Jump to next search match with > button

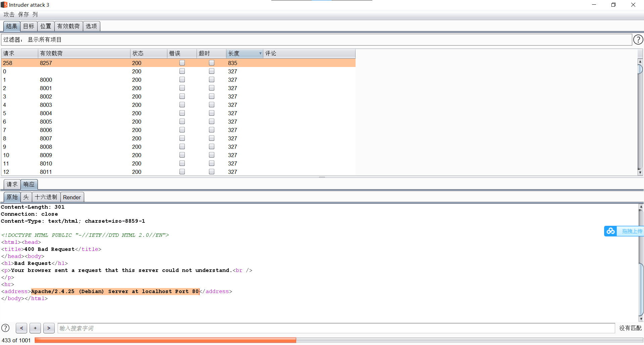(49, 328)
